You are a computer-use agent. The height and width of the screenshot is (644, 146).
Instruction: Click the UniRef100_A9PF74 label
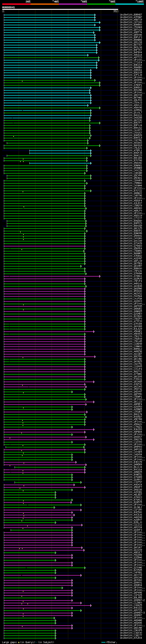click(x=131, y=32)
